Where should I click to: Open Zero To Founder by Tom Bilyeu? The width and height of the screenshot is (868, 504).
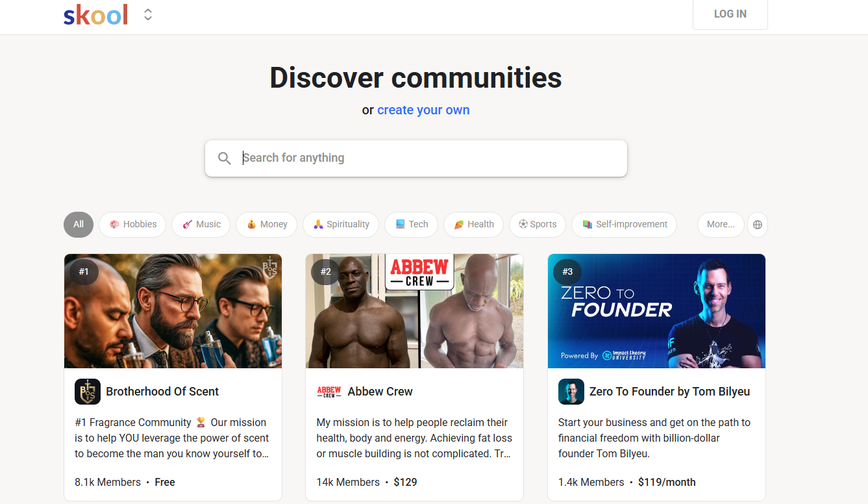click(669, 392)
